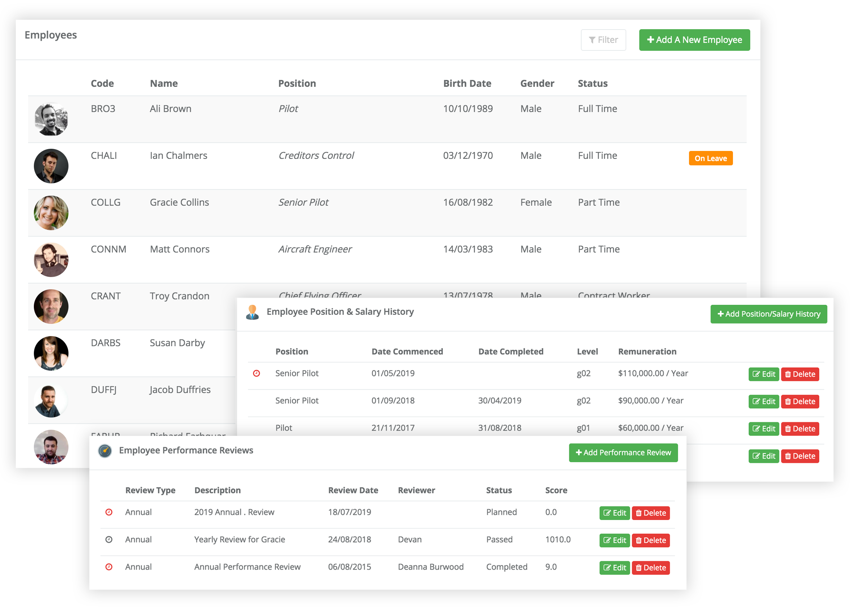This screenshot has height=616, width=858.
Task: Click the current position indicator icon for Senior Pilot
Action: coord(257,372)
